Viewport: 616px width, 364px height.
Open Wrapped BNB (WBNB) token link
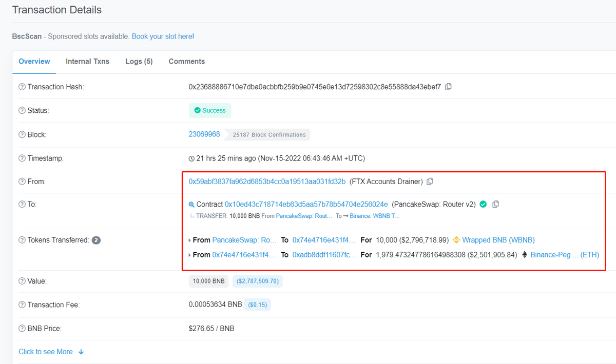click(498, 240)
